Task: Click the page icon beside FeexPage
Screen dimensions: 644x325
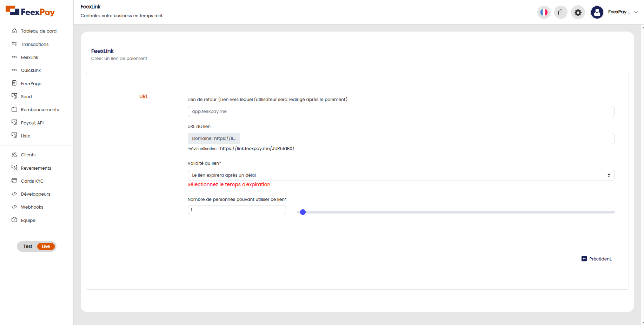Action: pyautogui.click(x=14, y=83)
